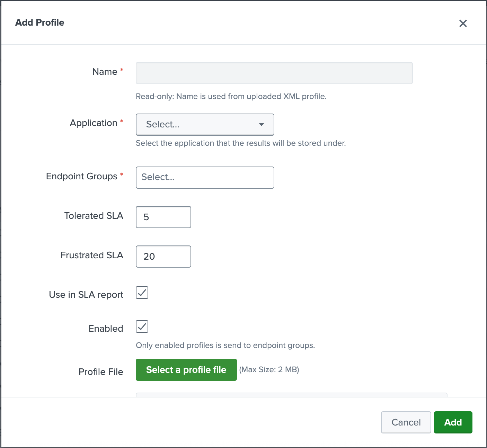Click the Endpoint Groups label
The height and width of the screenshot is (448, 487).
click(82, 176)
